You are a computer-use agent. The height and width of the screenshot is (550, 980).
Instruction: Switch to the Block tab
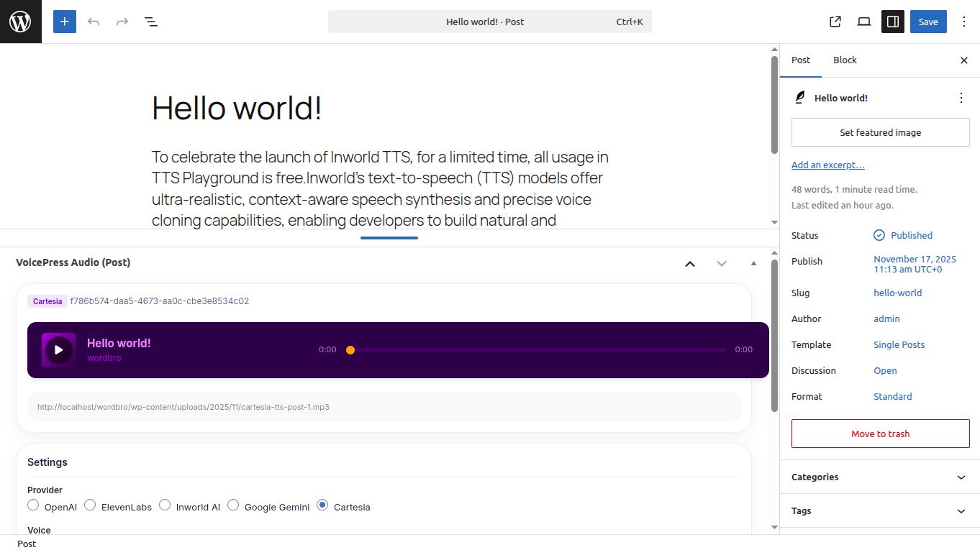[x=845, y=60]
